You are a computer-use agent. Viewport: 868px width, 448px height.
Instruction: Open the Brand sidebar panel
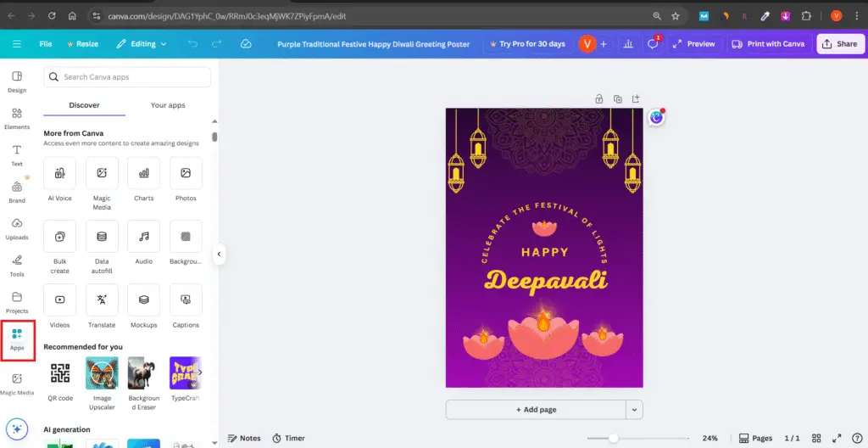17,192
